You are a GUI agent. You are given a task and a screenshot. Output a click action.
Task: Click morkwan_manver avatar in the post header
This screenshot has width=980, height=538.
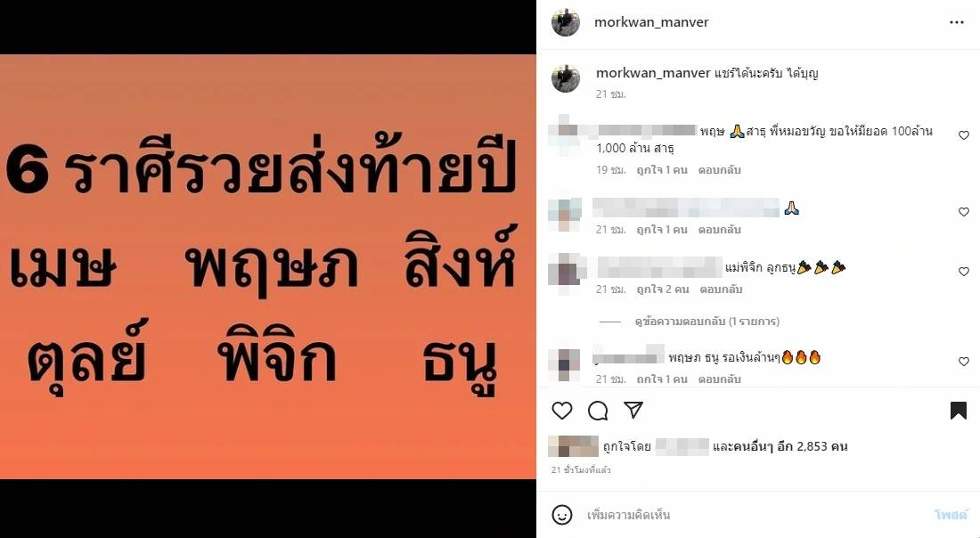click(566, 22)
